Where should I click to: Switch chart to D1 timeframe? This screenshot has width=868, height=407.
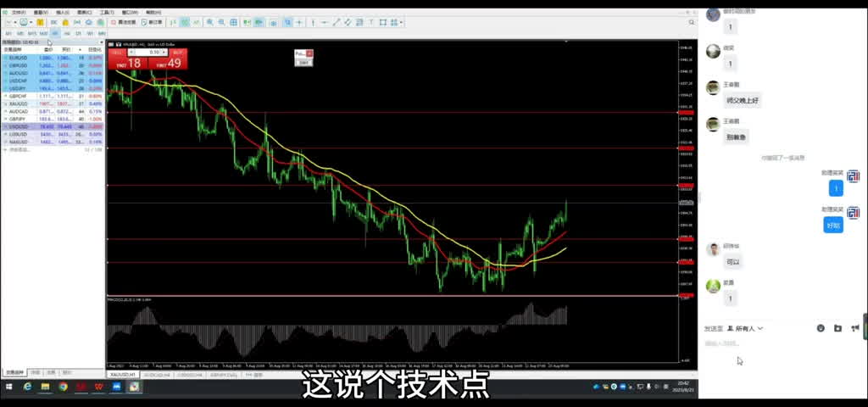coord(79,33)
